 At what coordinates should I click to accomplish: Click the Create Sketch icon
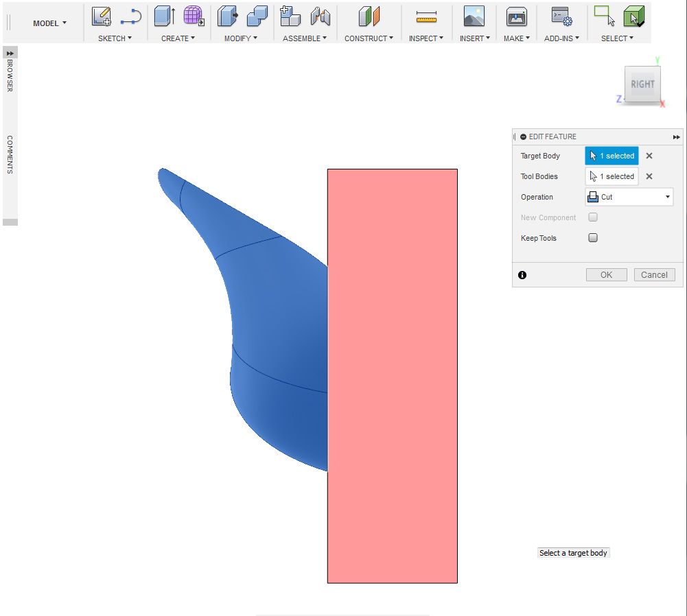point(101,16)
